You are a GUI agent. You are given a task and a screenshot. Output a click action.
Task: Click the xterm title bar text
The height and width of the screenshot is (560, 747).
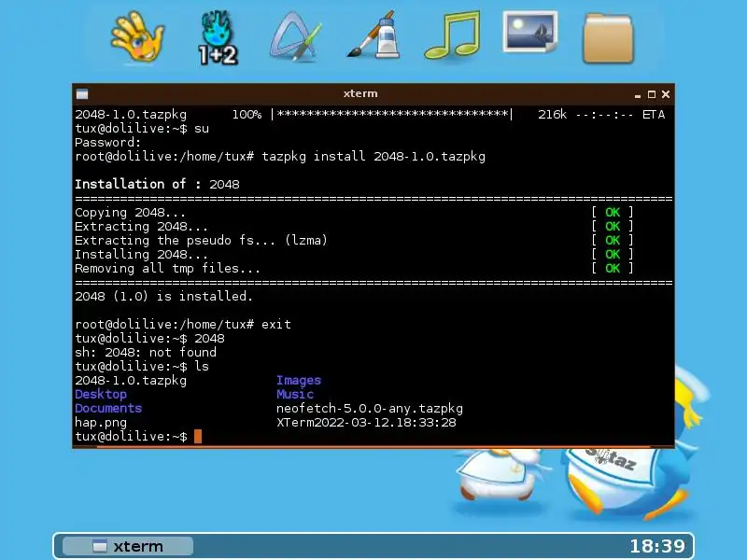pyautogui.click(x=360, y=94)
